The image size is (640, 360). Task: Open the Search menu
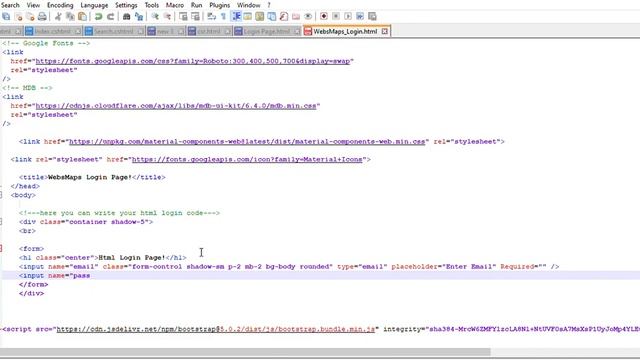point(10,5)
